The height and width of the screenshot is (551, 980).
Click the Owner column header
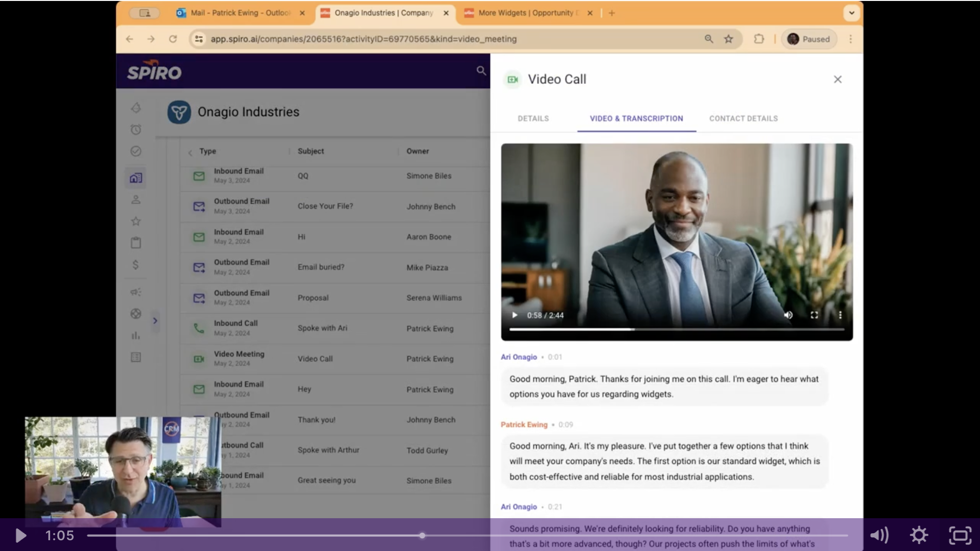pos(417,151)
